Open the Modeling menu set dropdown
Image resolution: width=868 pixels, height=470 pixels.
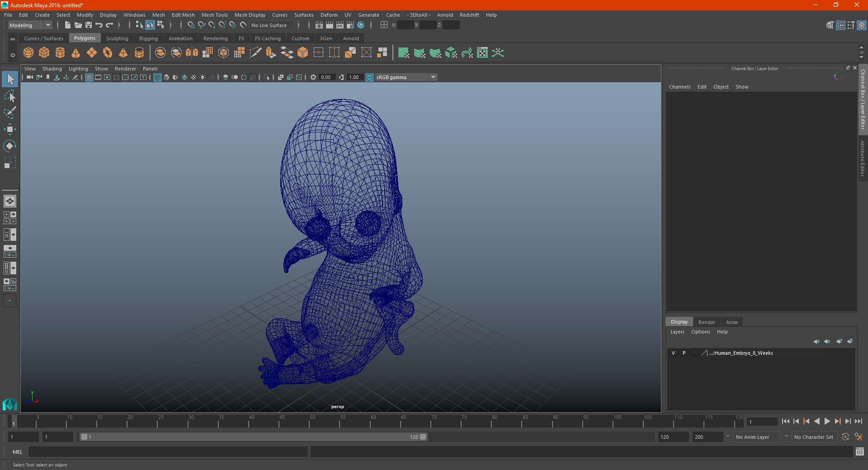pos(30,25)
